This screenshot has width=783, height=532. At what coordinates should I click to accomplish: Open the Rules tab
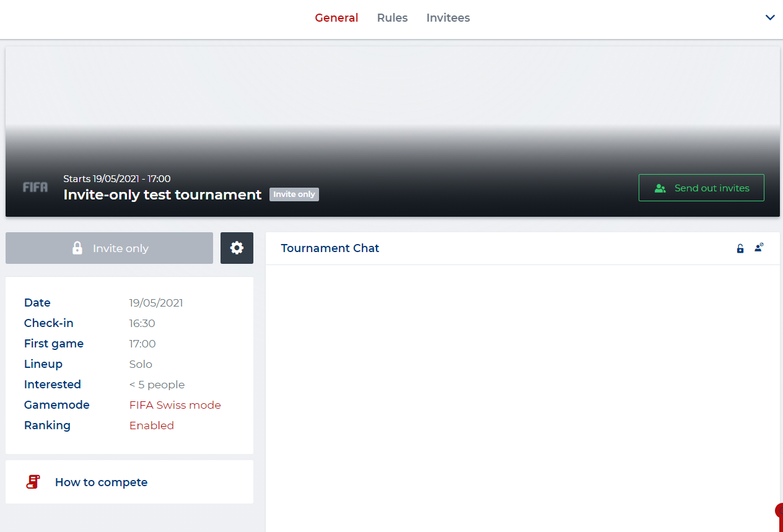392,18
